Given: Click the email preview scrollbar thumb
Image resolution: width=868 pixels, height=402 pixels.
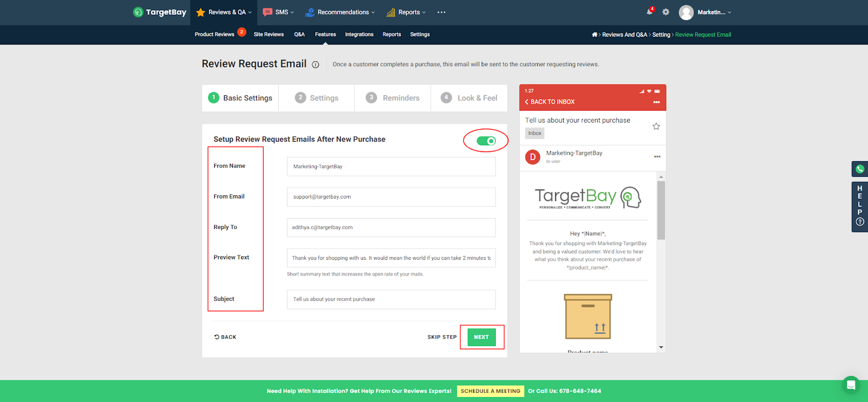Looking at the screenshot, I should click(x=661, y=210).
